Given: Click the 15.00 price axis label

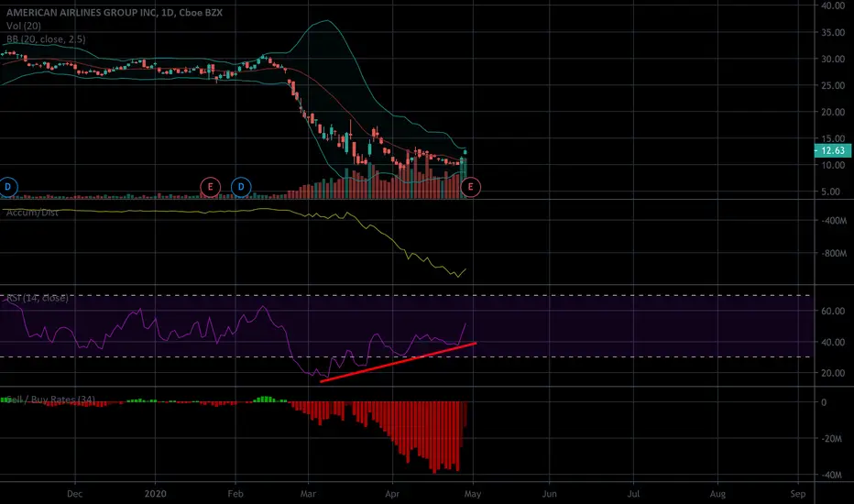Looking at the screenshot, I should [833, 138].
